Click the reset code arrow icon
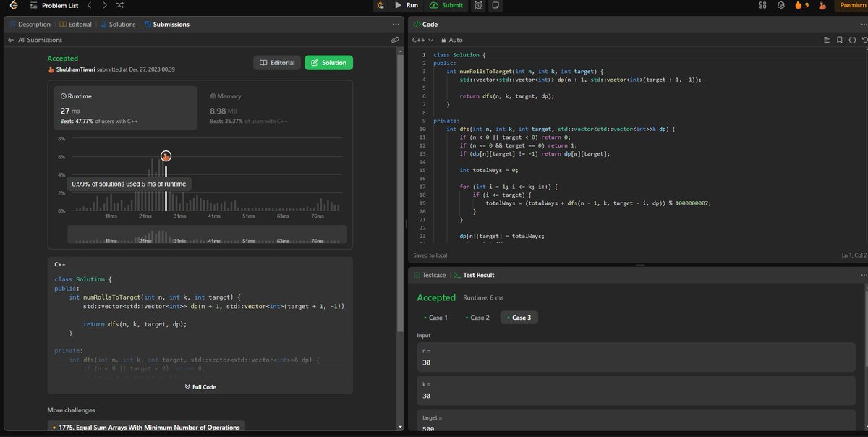 point(864,40)
